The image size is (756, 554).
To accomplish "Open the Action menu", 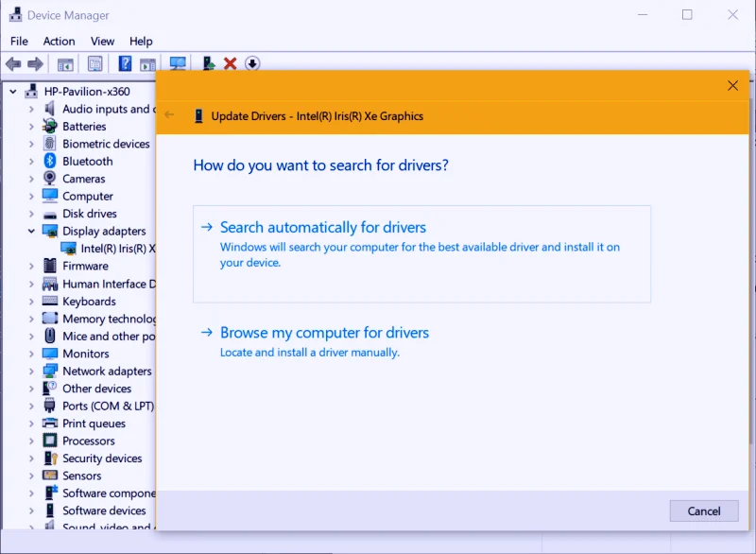I will (59, 41).
